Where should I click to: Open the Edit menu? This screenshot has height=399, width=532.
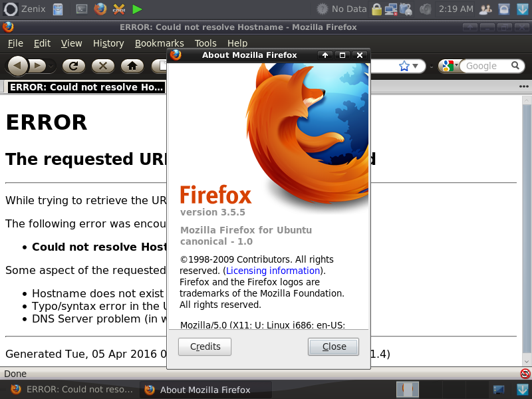pos(42,43)
